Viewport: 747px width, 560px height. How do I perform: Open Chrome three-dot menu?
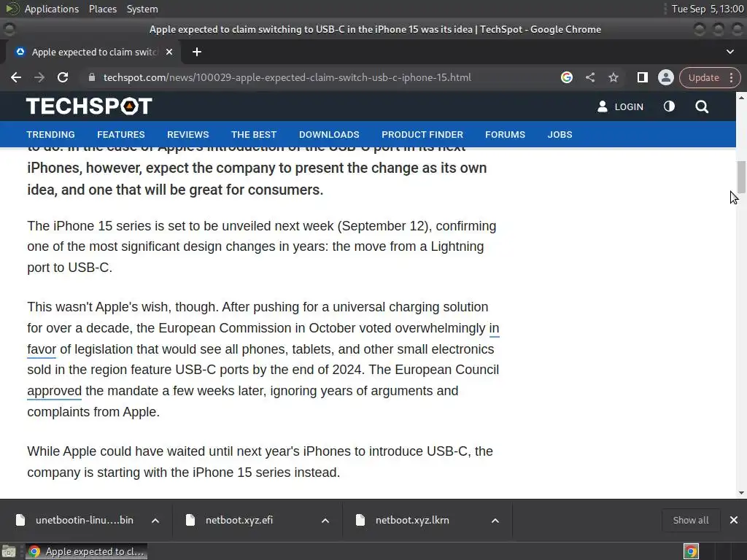coord(731,77)
